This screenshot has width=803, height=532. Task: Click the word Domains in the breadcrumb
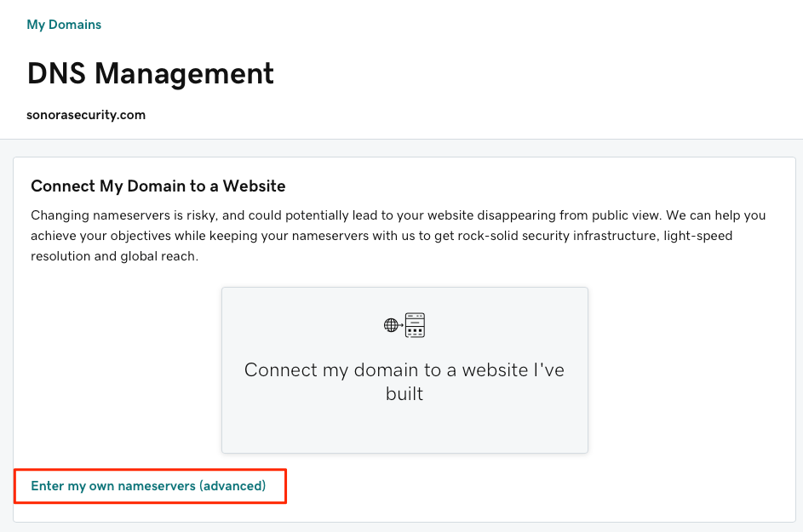[75, 25]
